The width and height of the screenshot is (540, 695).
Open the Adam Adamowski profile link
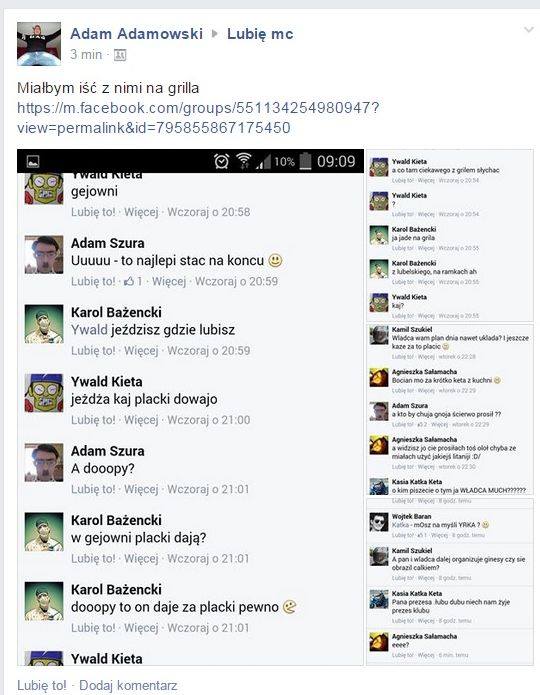[137, 34]
